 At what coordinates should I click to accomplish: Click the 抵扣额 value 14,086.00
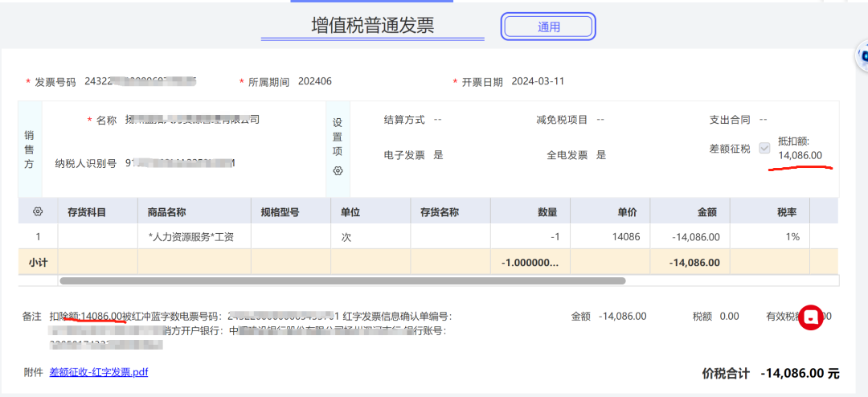pos(800,156)
